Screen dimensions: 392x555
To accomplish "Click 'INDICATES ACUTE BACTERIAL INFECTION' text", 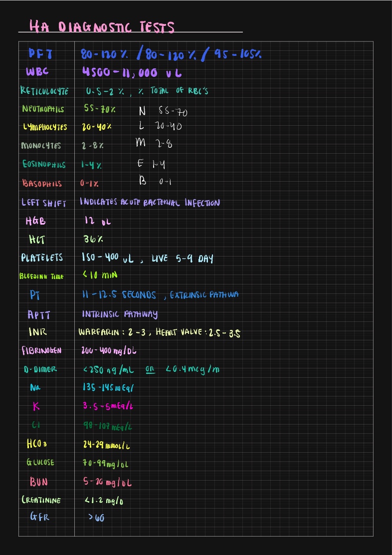I will 150,202.
